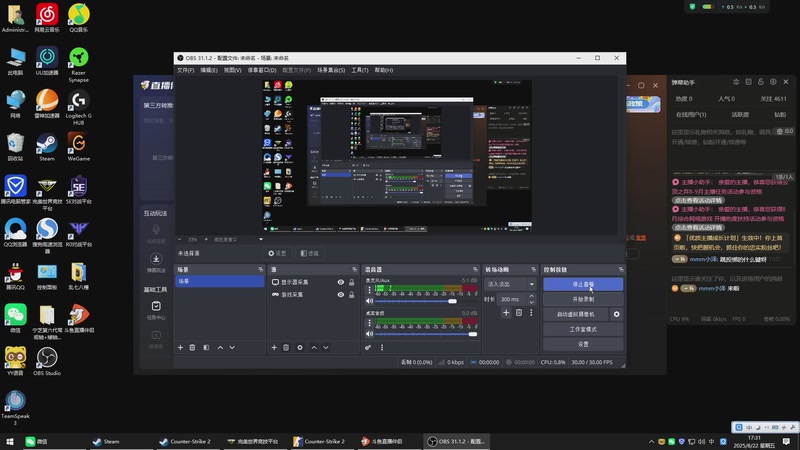The image size is (800, 450).
Task: Open Settings from the Controls panel
Action: tap(583, 344)
